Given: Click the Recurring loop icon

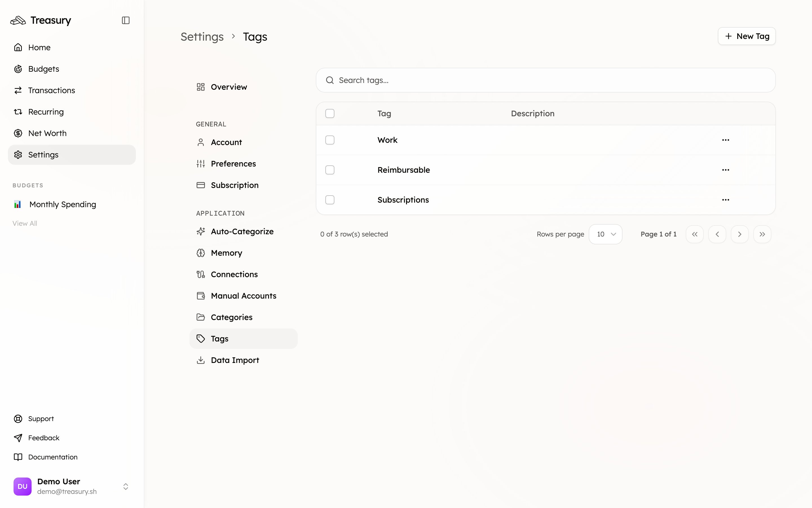Looking at the screenshot, I should (18, 112).
